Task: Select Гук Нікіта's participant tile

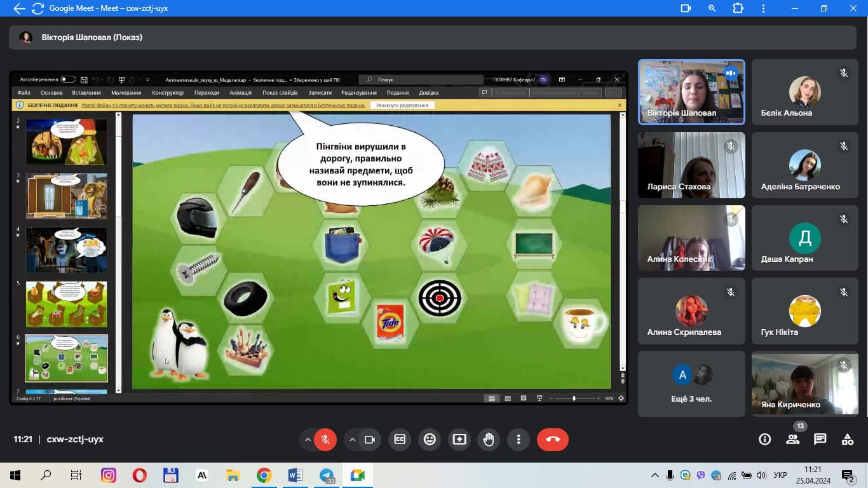Action: [x=804, y=311]
